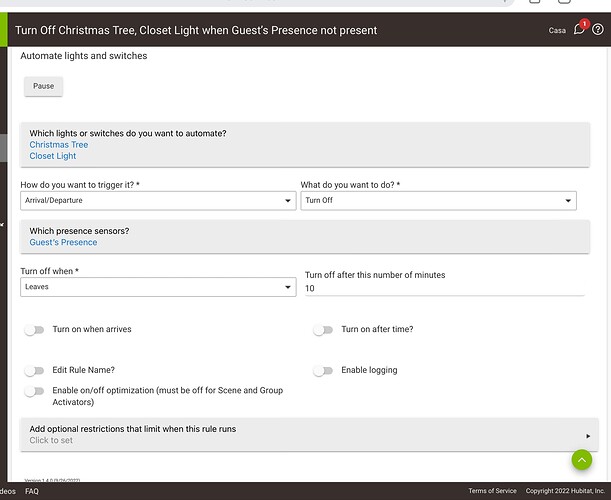Viewport: 611px width, 500px height.
Task: Open the Terms of Service link
Action: (493, 491)
